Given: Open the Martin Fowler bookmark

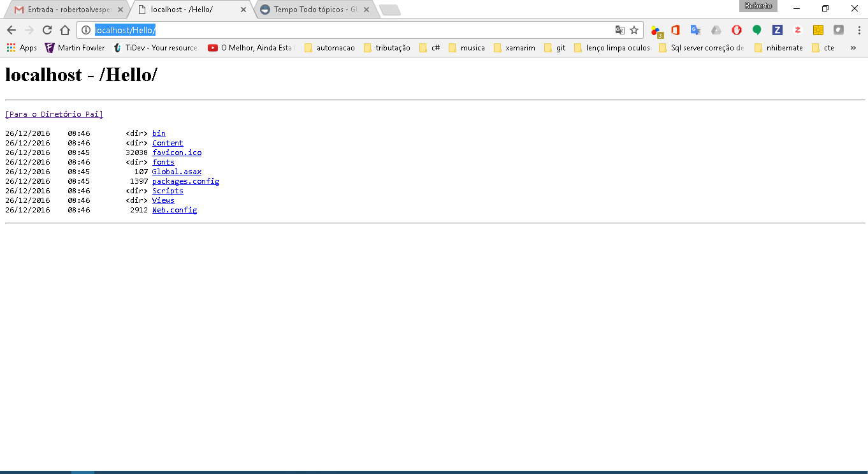Looking at the screenshot, I should pos(75,48).
